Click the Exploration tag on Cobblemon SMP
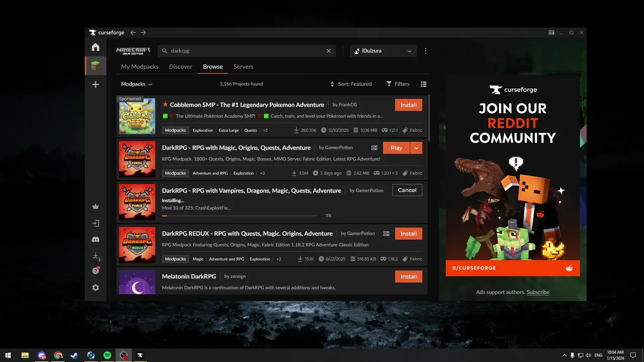644x362 pixels. point(203,130)
